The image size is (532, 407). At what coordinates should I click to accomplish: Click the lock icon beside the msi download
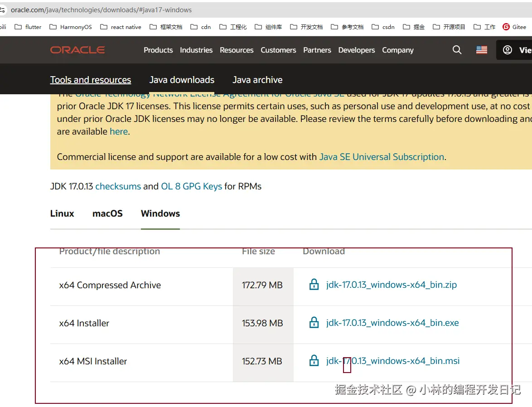coord(314,360)
